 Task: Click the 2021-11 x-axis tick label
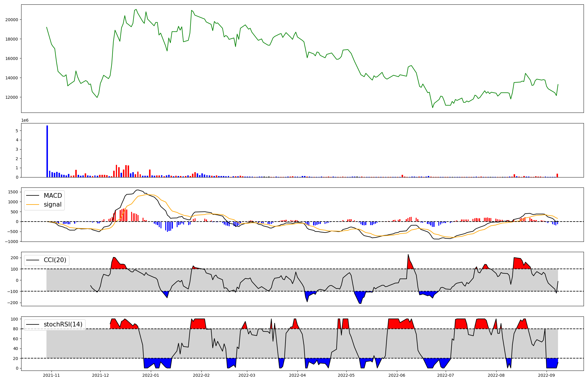click(x=51, y=375)
